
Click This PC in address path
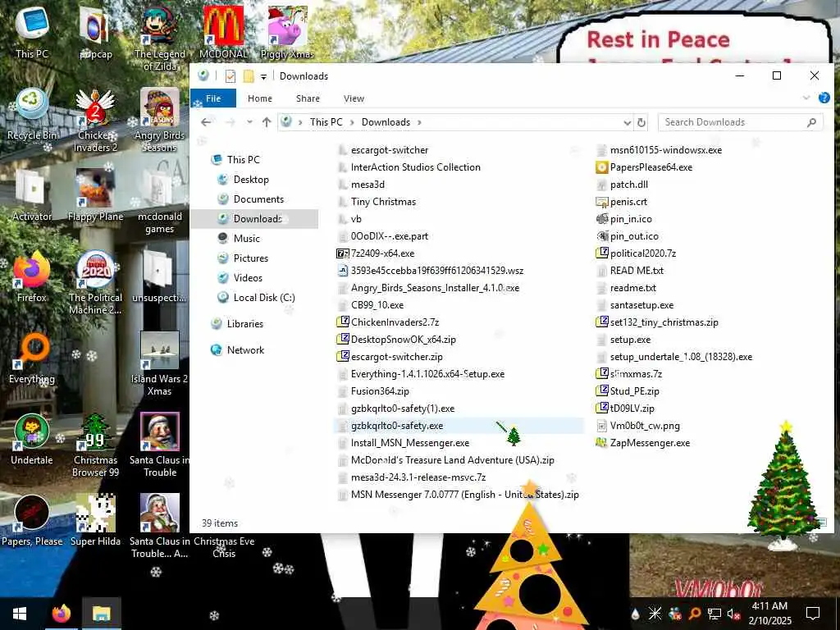[326, 122]
